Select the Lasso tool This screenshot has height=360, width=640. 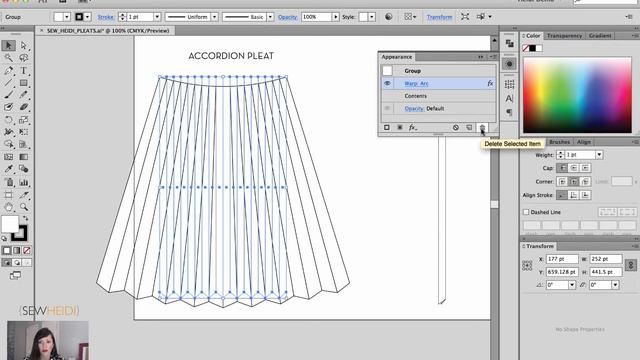click(x=24, y=58)
